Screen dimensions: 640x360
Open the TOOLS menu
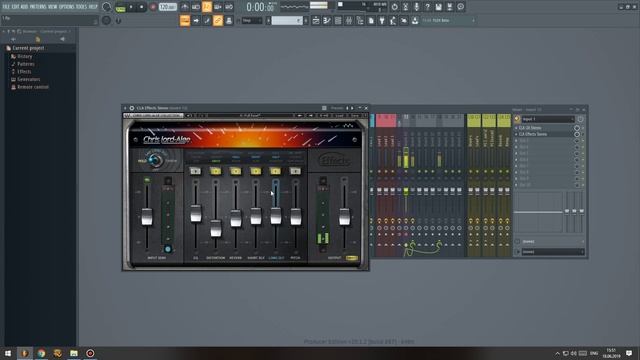coord(81,7)
